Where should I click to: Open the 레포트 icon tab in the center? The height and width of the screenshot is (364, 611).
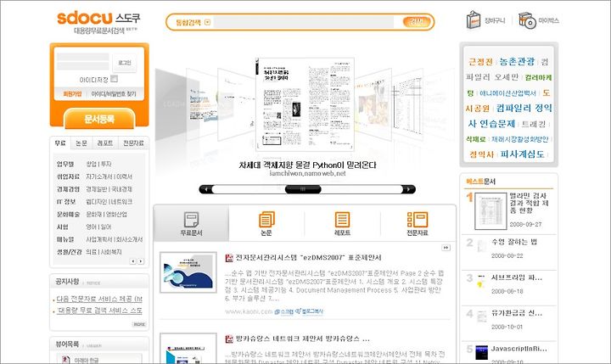pyautogui.click(x=342, y=224)
